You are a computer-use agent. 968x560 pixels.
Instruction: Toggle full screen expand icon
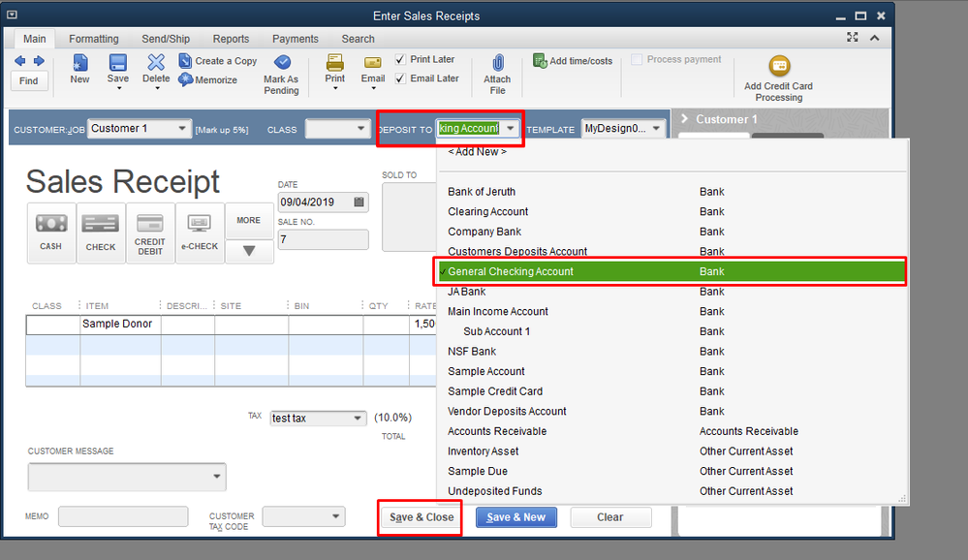click(x=853, y=37)
